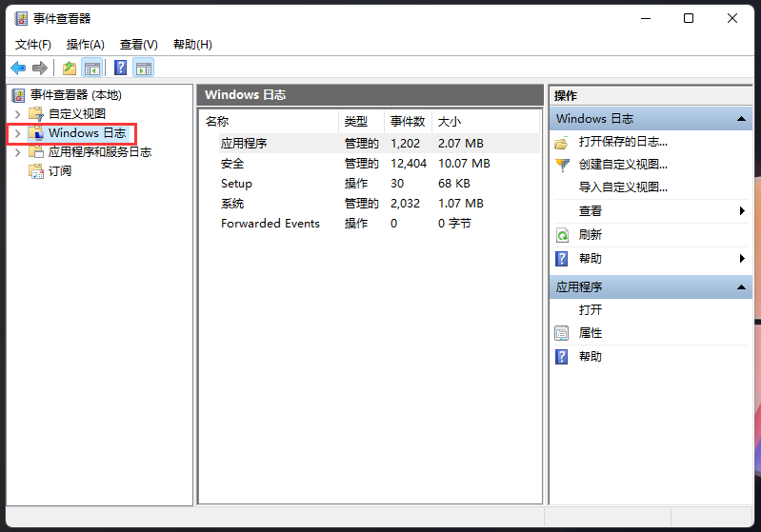This screenshot has width=761, height=532.
Task: Click the funnel icon beside 创建自定义视图
Action: coord(562,166)
